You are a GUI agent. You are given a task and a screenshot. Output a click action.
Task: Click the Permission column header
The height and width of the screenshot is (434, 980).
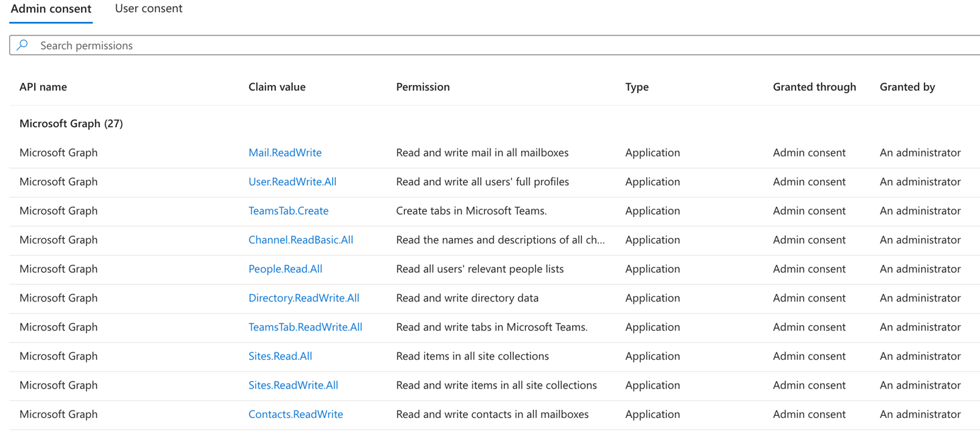[423, 87]
